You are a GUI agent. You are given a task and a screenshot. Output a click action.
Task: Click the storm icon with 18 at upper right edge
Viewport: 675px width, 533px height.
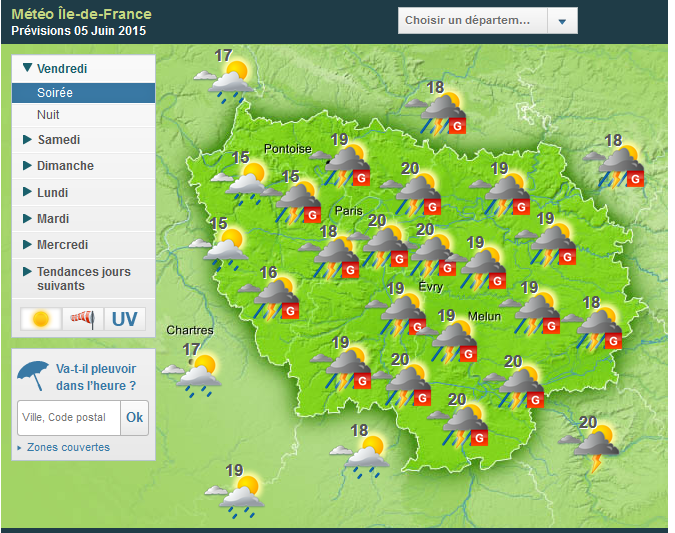[x=613, y=167]
